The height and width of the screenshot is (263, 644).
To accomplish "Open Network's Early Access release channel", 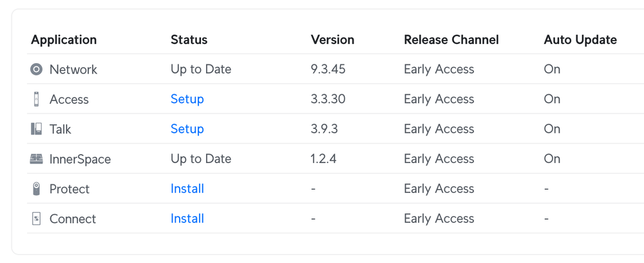I will coord(439,70).
